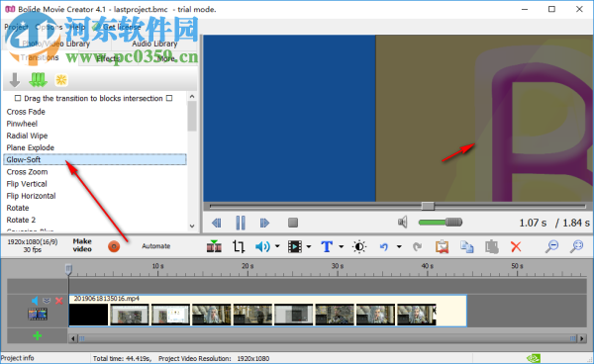The image size is (594, 364).
Task: Delete selection with red X icon
Action: pyautogui.click(x=516, y=246)
